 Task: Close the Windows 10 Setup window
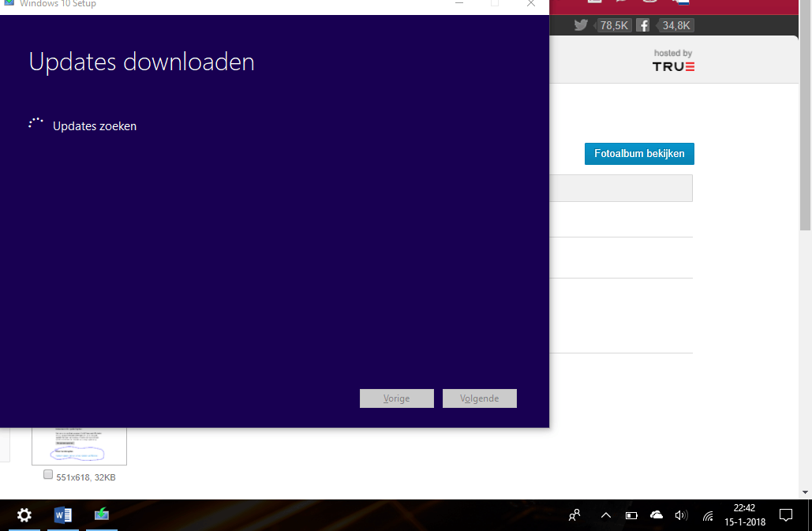pos(531,4)
